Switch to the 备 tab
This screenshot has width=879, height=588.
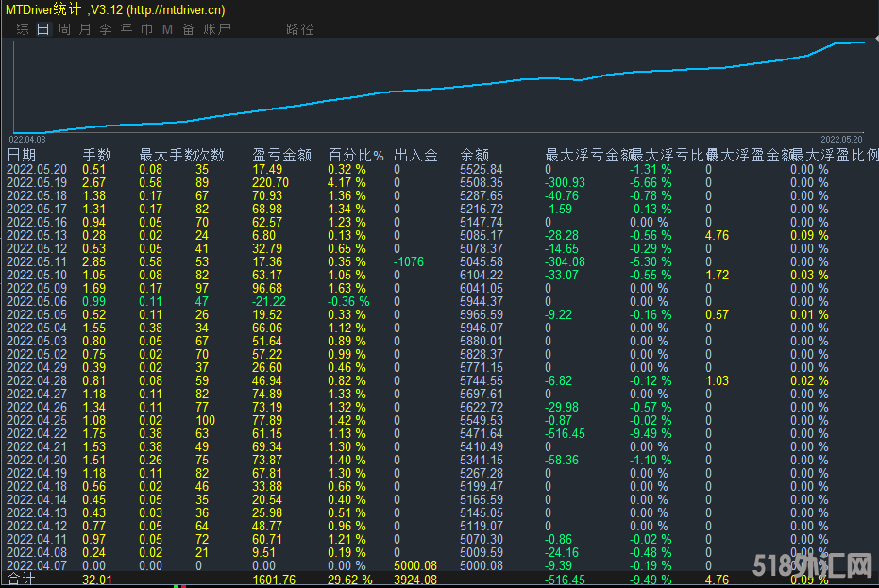point(188,29)
